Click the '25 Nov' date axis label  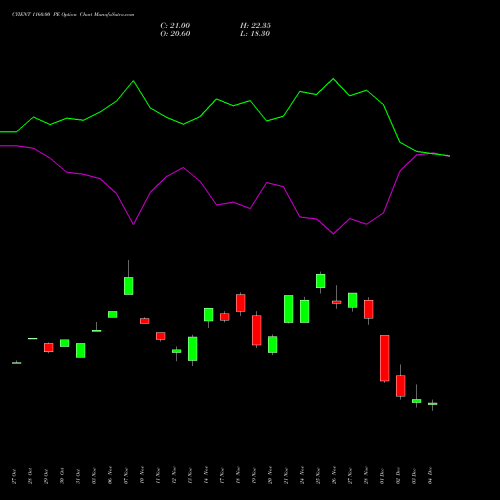pos(318,476)
